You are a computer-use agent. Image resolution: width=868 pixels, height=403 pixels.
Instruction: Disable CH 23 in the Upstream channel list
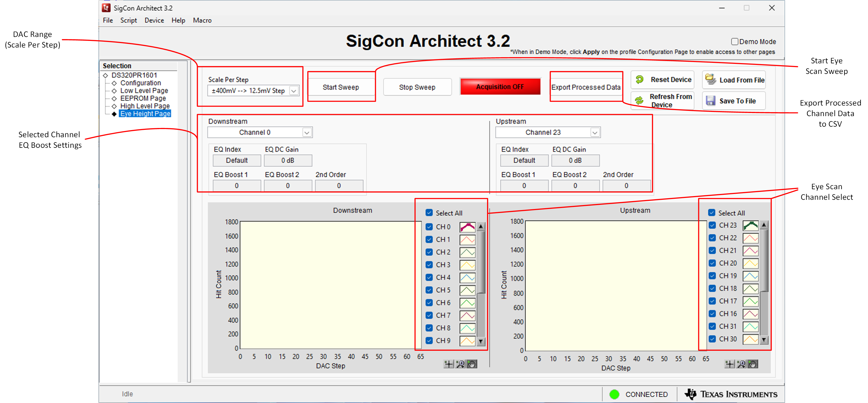(712, 225)
